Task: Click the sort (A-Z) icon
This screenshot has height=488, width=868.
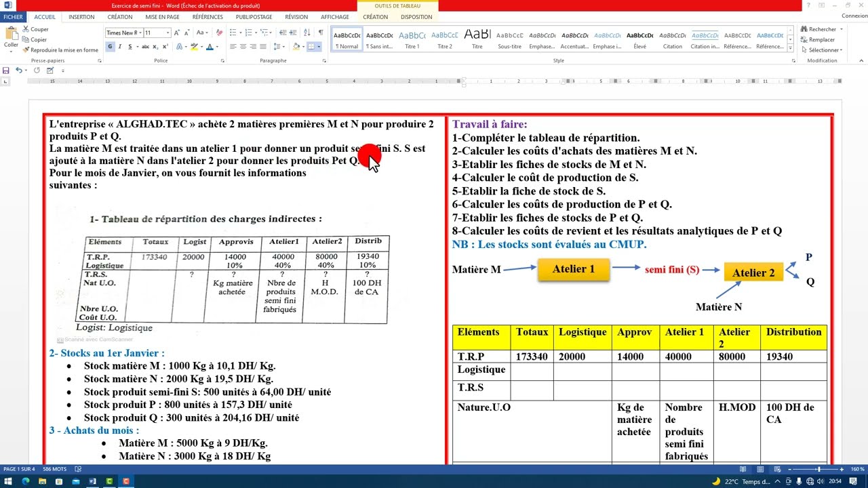Action: pos(309,33)
